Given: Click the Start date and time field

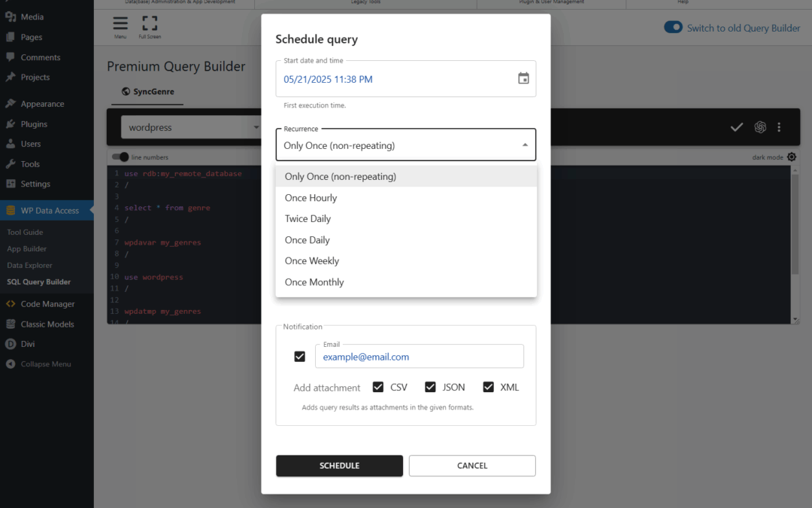Looking at the screenshot, I should point(405,79).
